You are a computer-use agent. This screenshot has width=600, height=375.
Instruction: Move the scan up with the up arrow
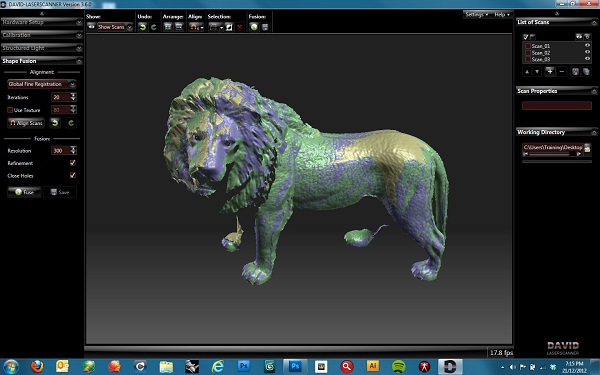[x=527, y=72]
